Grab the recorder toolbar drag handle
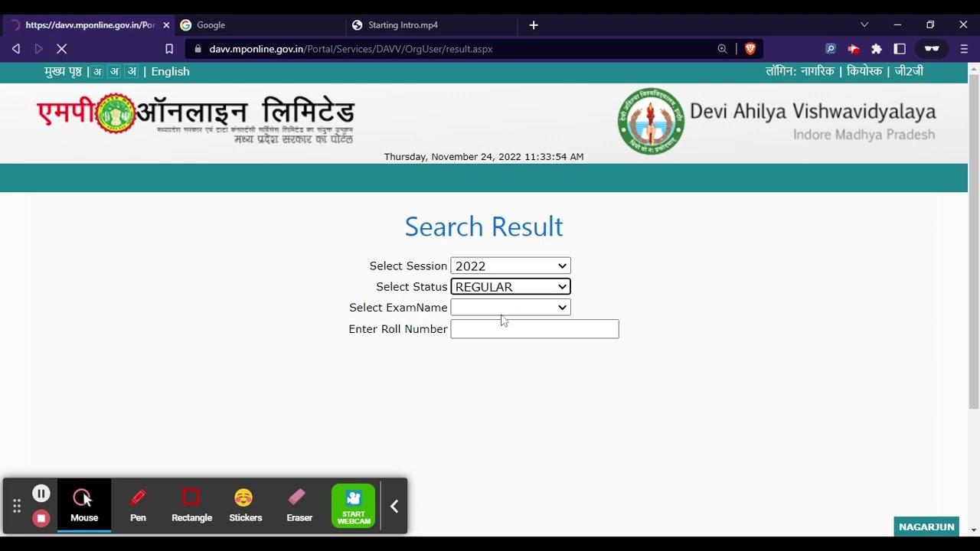980x551 pixels. [16, 506]
